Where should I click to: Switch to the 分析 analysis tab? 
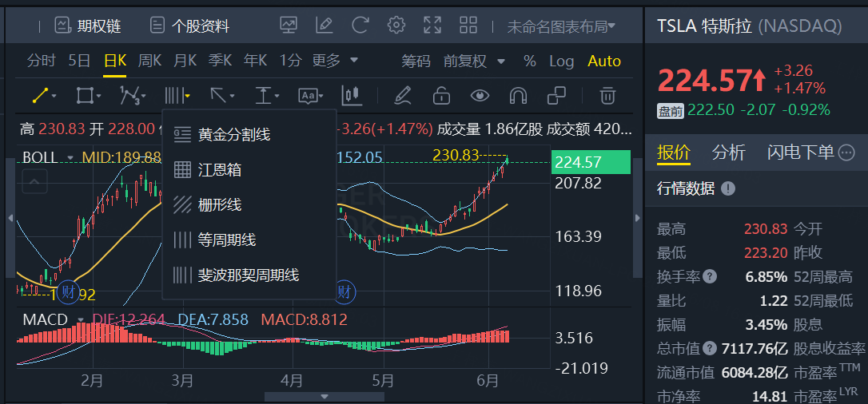[728, 152]
